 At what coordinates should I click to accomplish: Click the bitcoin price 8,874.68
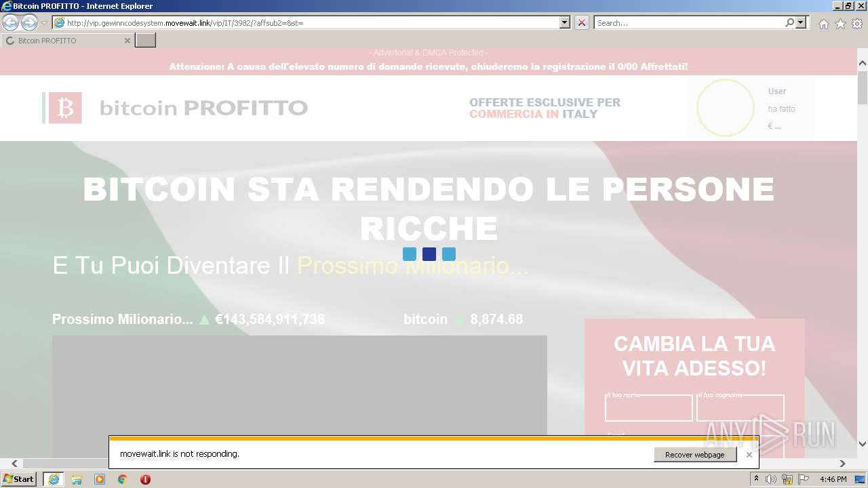click(x=496, y=319)
